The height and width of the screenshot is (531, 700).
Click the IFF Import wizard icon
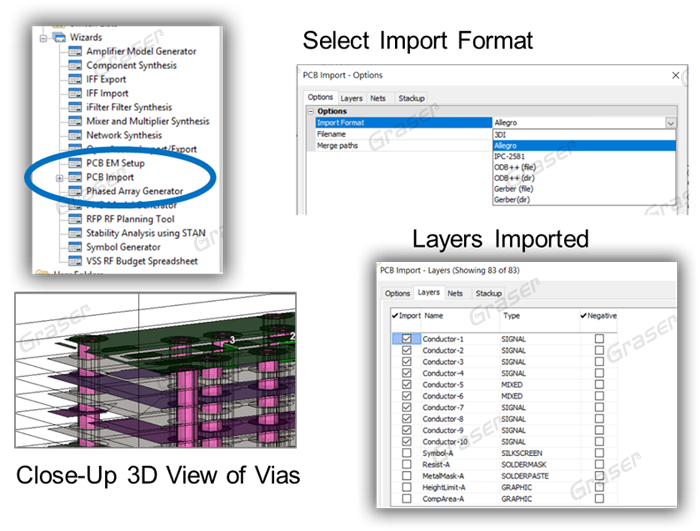(x=75, y=93)
